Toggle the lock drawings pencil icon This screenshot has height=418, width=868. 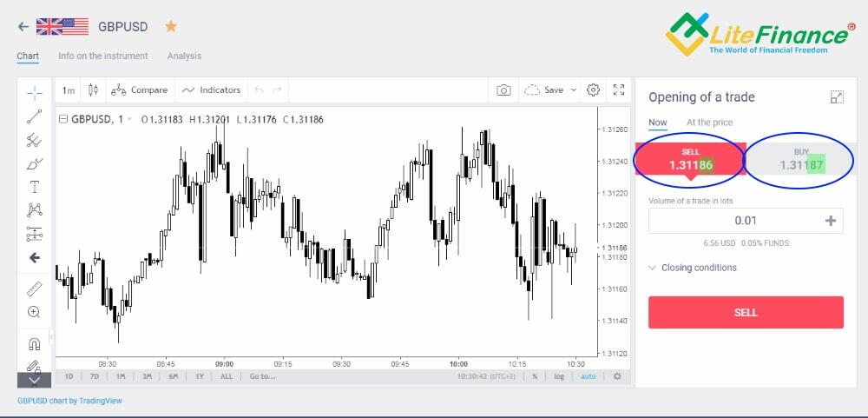(x=35, y=366)
